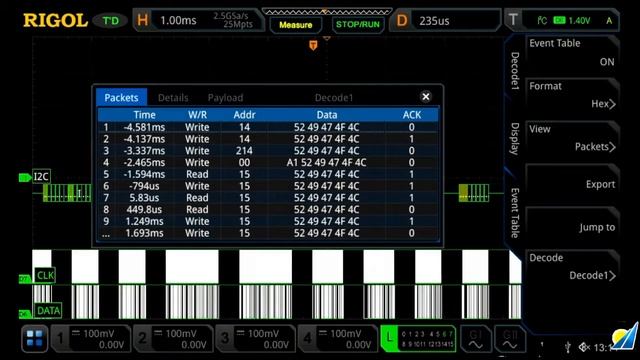Open the Decode1 side menu tab
The width and height of the screenshot is (640, 360).
coord(515,71)
